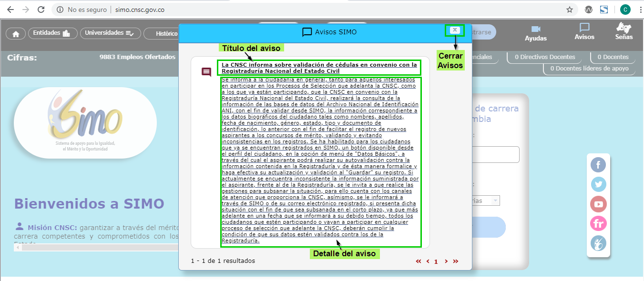This screenshot has height=281, width=644.
Task: Click the Home icon button
Action: pyautogui.click(x=16, y=34)
